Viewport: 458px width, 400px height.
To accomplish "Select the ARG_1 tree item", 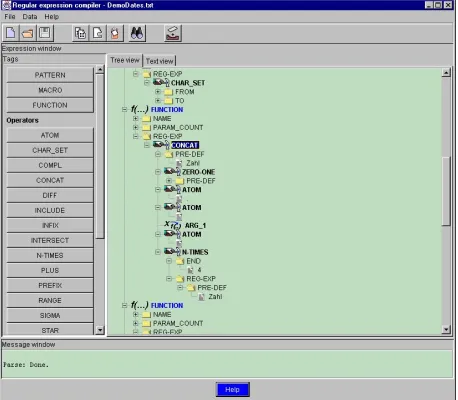I will (195, 226).
